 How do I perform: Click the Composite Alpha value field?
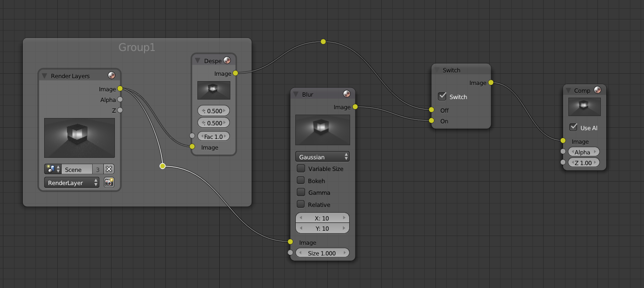584,152
